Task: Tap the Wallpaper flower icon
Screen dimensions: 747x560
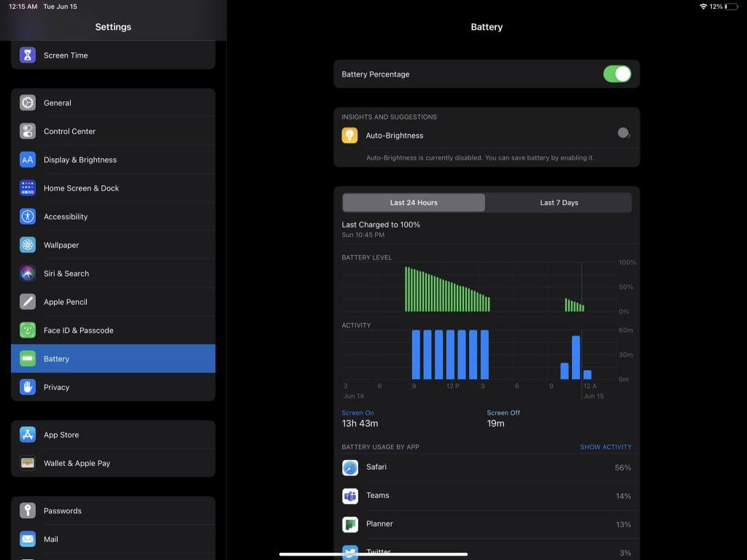Action: [x=28, y=245]
